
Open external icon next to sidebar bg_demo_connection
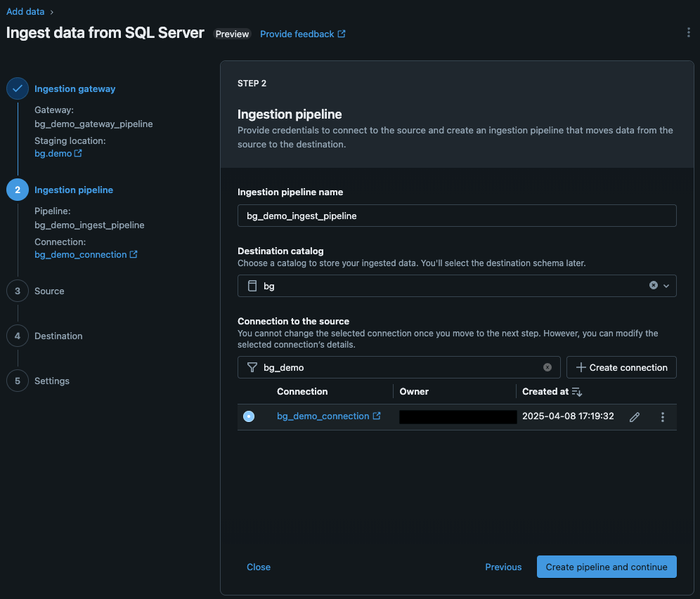(134, 254)
